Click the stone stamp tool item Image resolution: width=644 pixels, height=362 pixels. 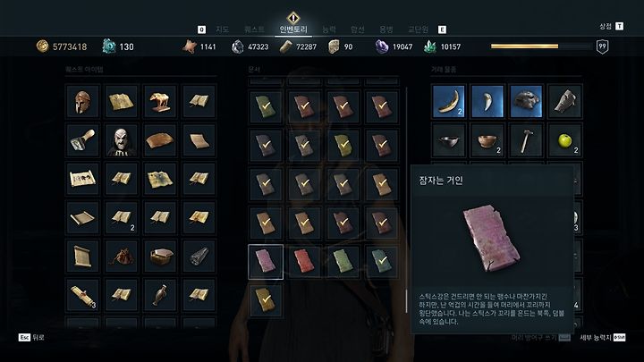(x=82, y=140)
